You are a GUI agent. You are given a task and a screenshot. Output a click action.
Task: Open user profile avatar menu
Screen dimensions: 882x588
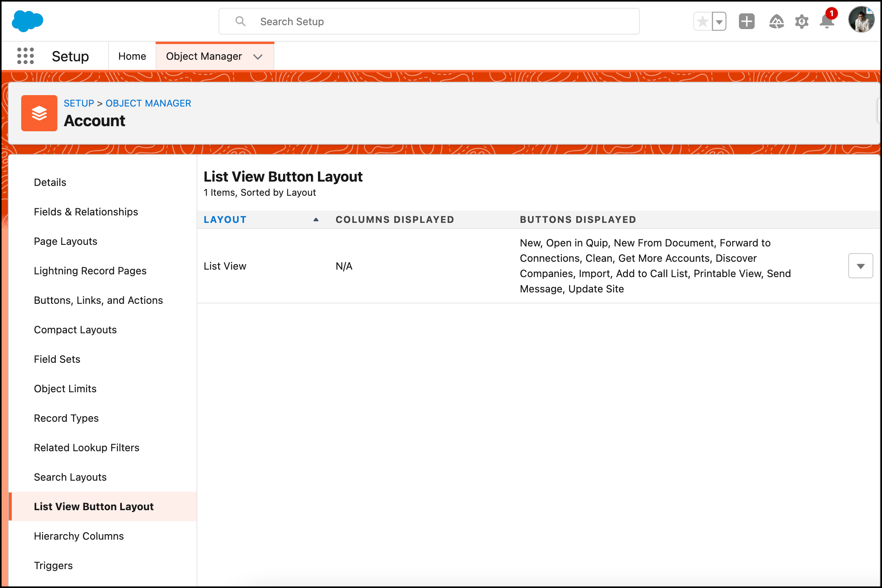[861, 20]
